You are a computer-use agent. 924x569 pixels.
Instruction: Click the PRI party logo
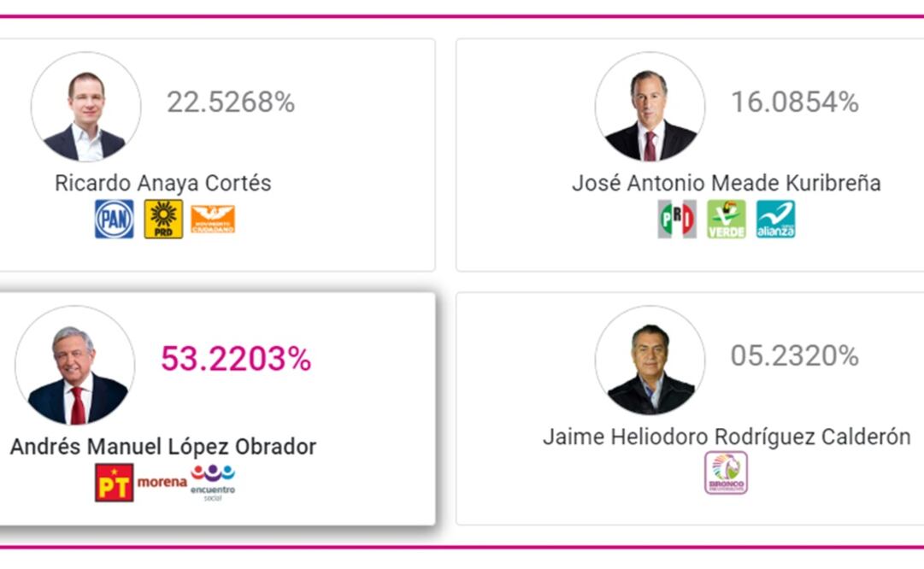677,220
